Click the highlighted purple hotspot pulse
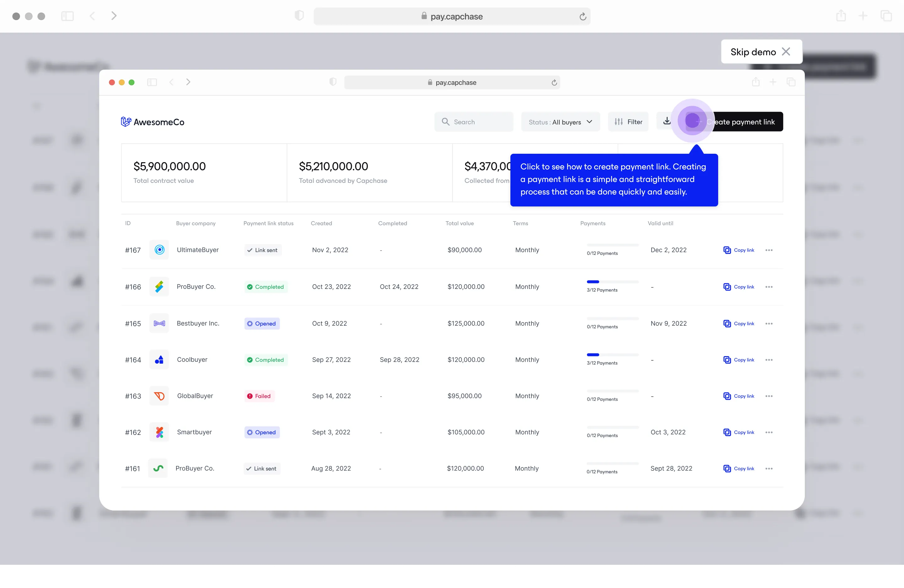 692,121
